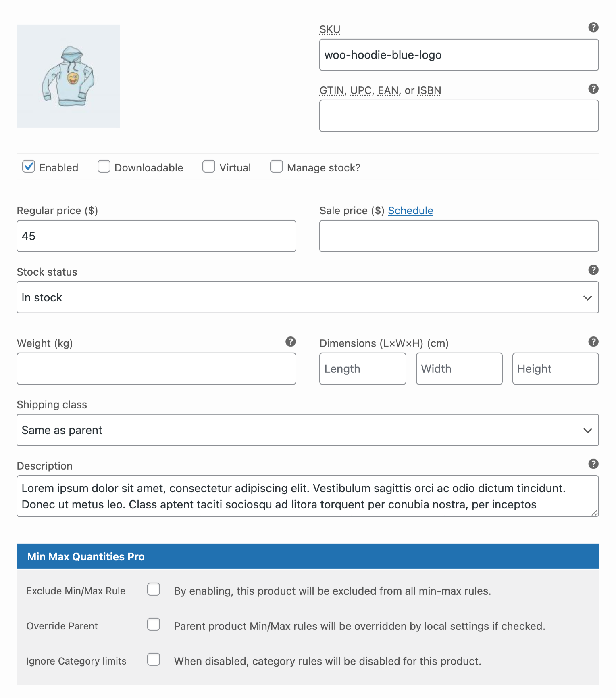Click the Dimensions help icon
The image size is (616, 698).
tap(593, 342)
